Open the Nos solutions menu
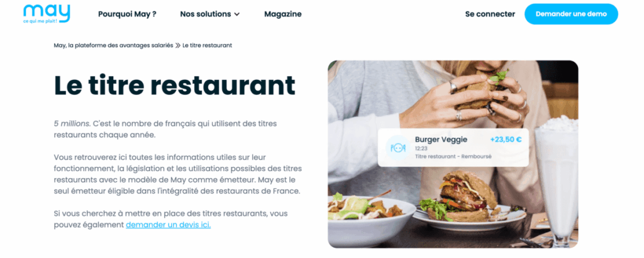 point(209,14)
